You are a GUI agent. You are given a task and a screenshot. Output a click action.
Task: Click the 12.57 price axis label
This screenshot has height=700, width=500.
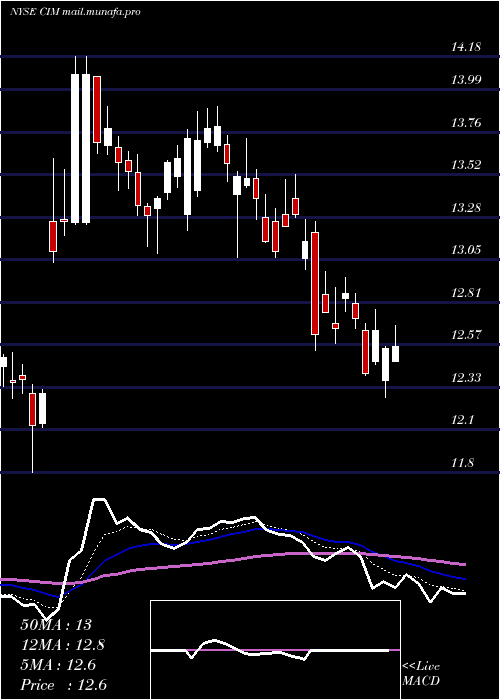click(x=466, y=334)
